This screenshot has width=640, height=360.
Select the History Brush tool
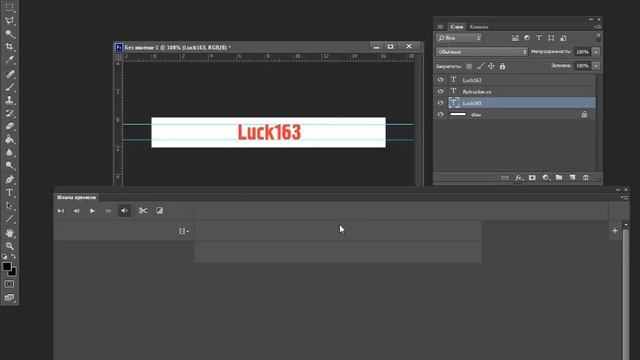[x=9, y=113]
